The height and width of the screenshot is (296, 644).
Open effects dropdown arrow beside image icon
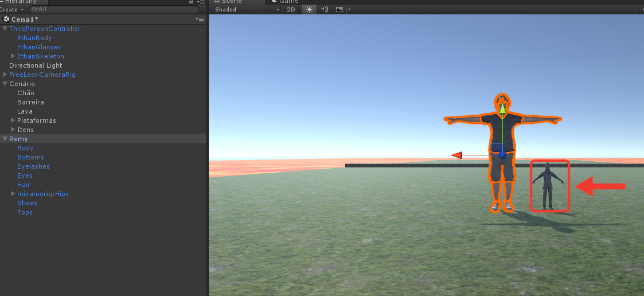tap(349, 9)
